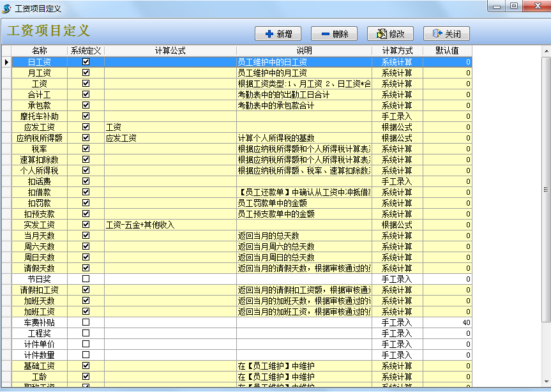Toggle 系统定义 checkbox for 车费补贴

click(86, 322)
